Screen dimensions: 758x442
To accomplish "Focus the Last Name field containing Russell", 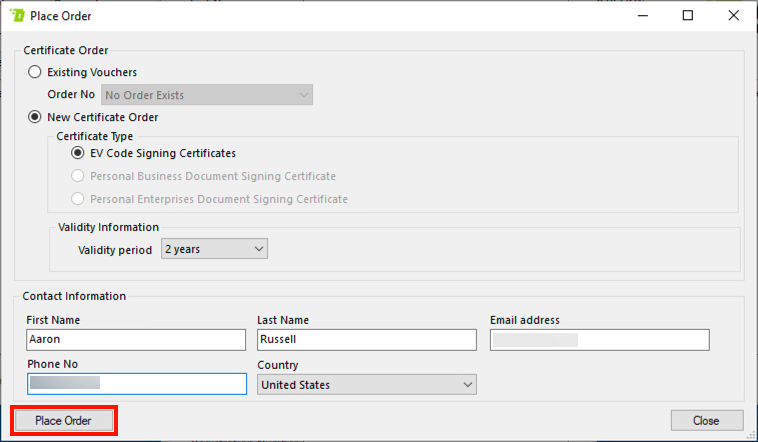I will 366,340.
